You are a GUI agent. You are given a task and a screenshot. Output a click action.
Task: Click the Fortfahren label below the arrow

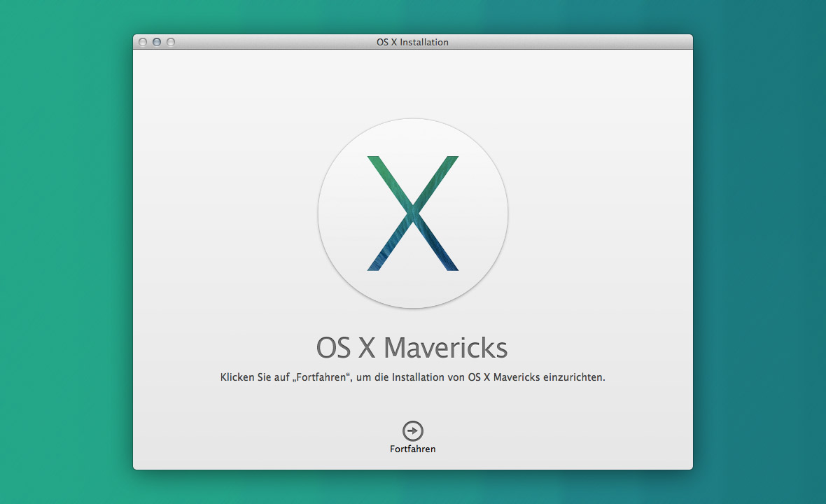coord(412,449)
